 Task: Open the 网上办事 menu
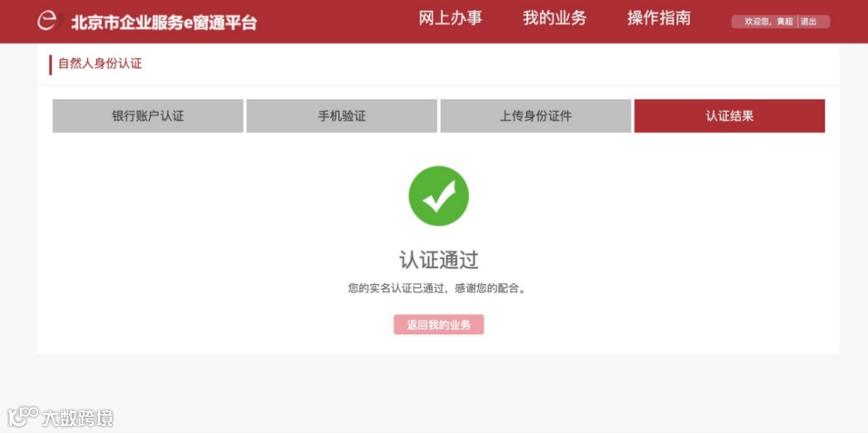pyautogui.click(x=450, y=18)
